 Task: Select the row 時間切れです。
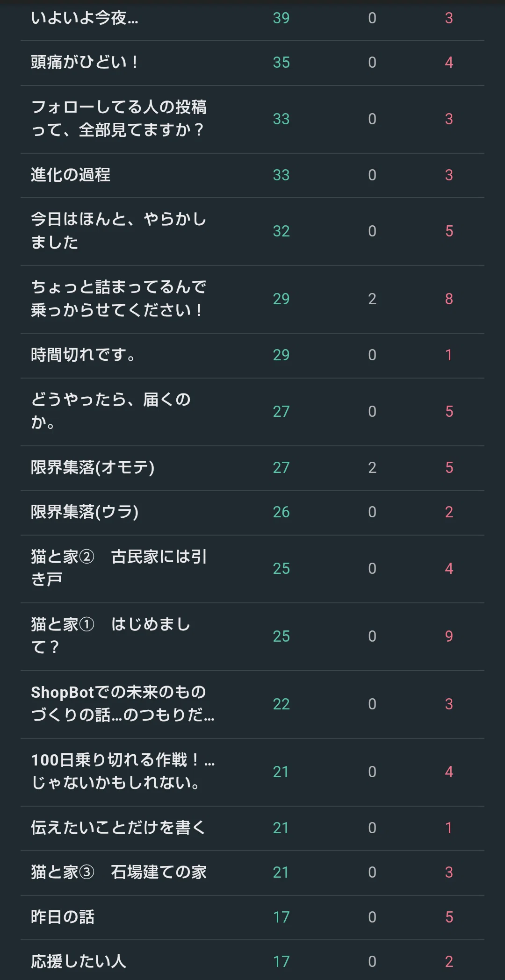click(252, 355)
